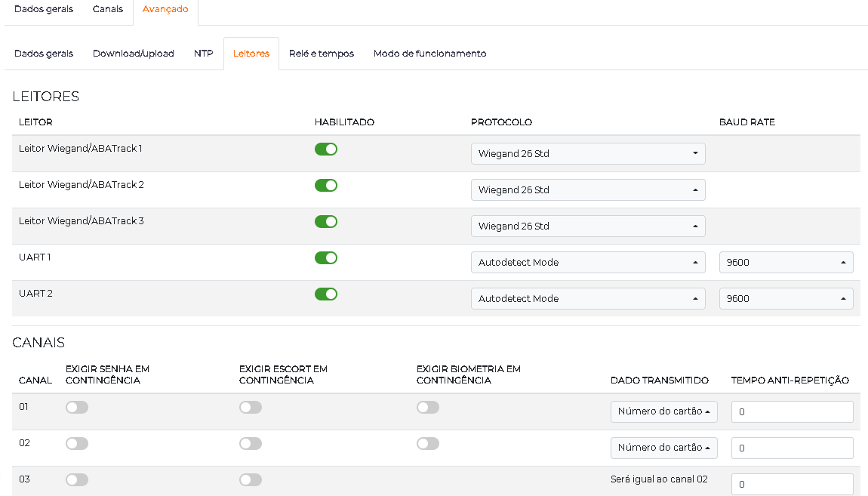Enable exigir senha for canal 01

(x=77, y=408)
